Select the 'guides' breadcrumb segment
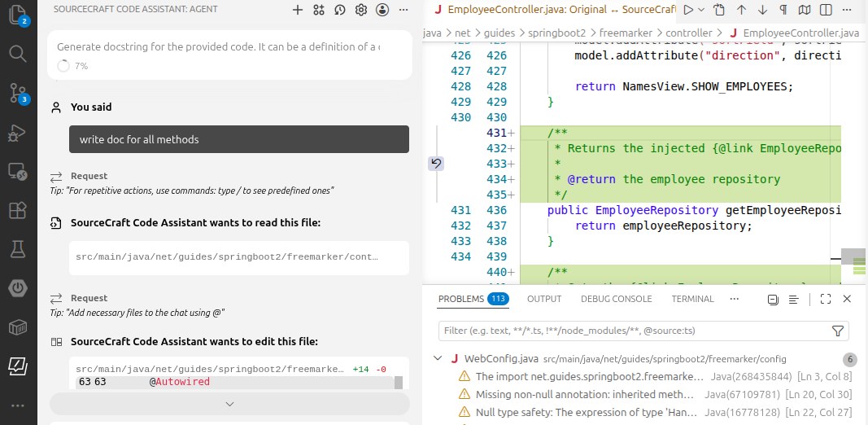 [499, 33]
